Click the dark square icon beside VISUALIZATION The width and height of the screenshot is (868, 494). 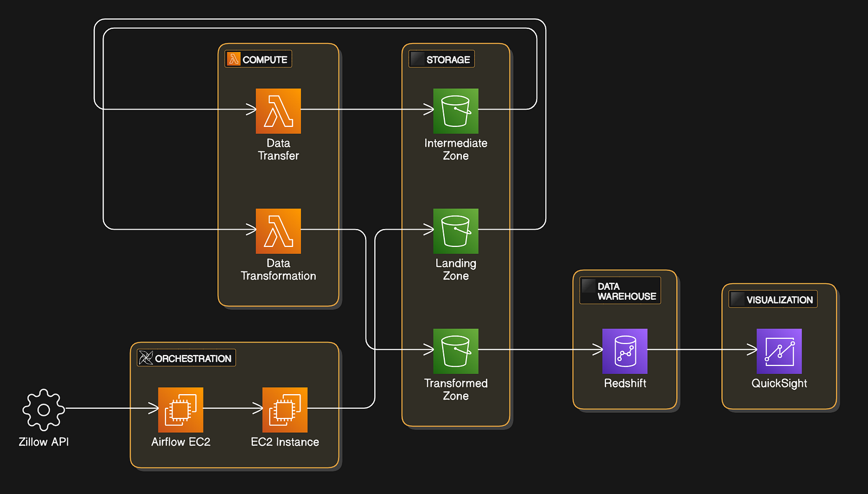[x=738, y=299]
